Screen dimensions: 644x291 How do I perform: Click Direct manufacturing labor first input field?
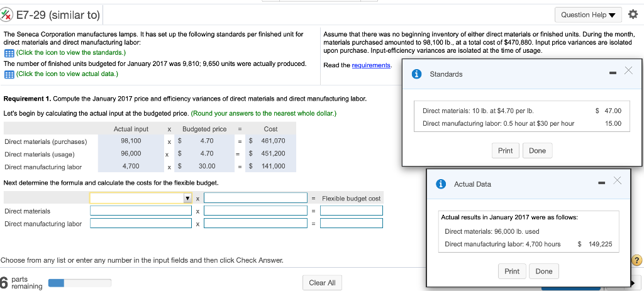point(141,224)
